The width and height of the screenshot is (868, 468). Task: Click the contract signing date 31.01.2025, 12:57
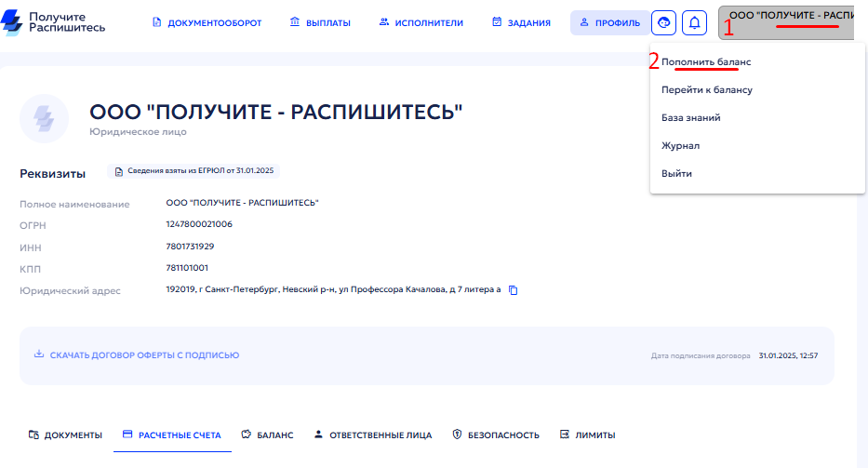pos(788,355)
